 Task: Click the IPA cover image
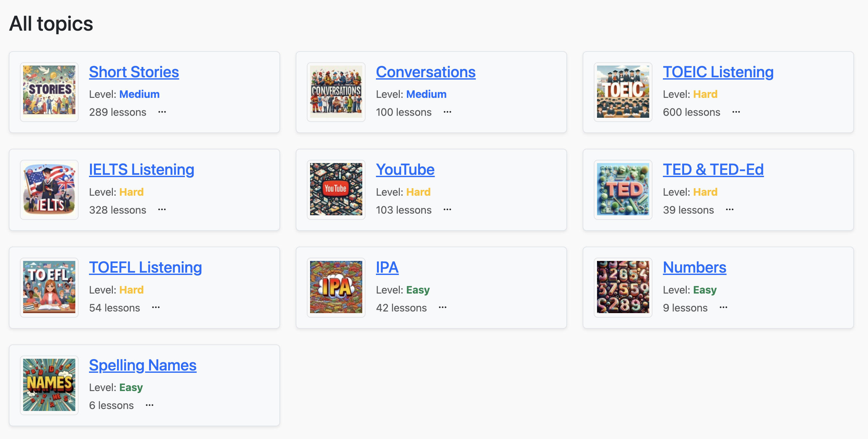point(336,287)
